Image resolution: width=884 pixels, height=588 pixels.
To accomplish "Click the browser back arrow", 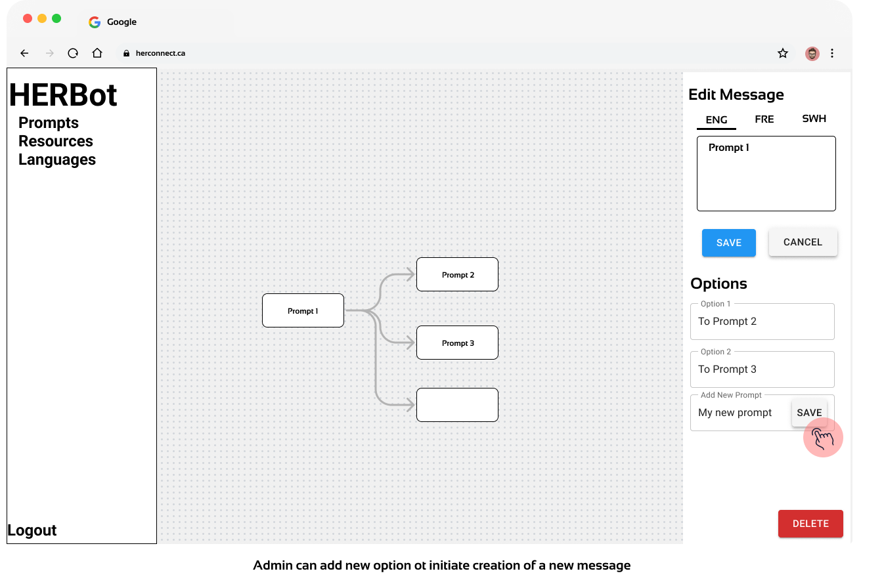I will point(24,53).
